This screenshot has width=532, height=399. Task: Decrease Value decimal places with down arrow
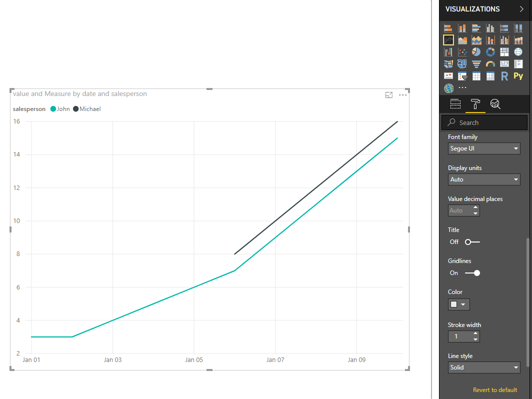click(475, 213)
